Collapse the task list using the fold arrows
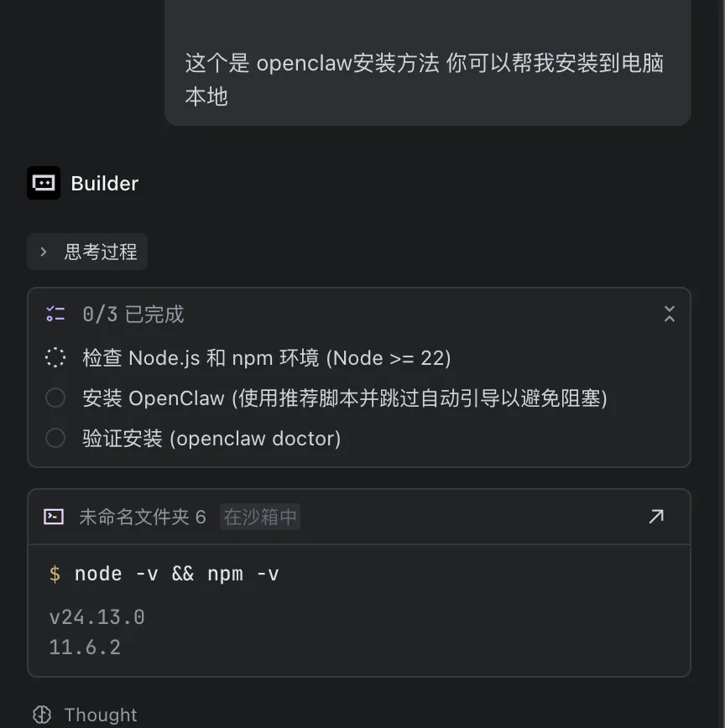Viewport: 725px width, 728px height. pos(670,314)
